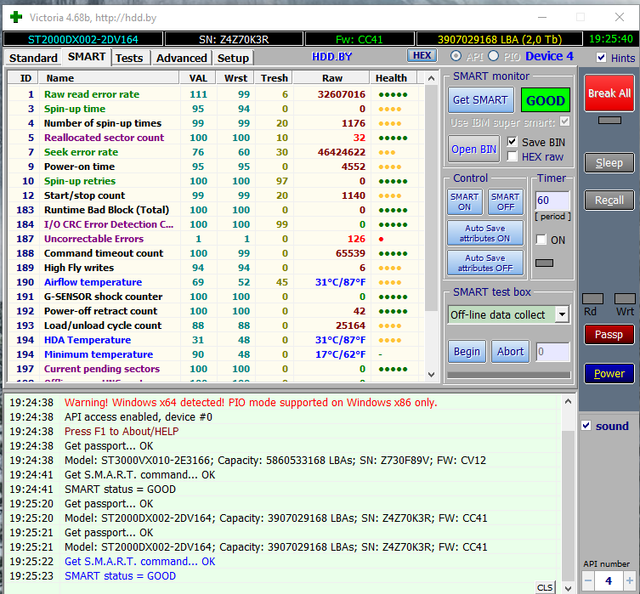
Task: Select the Reallocated sector count row
Action: tap(215, 138)
